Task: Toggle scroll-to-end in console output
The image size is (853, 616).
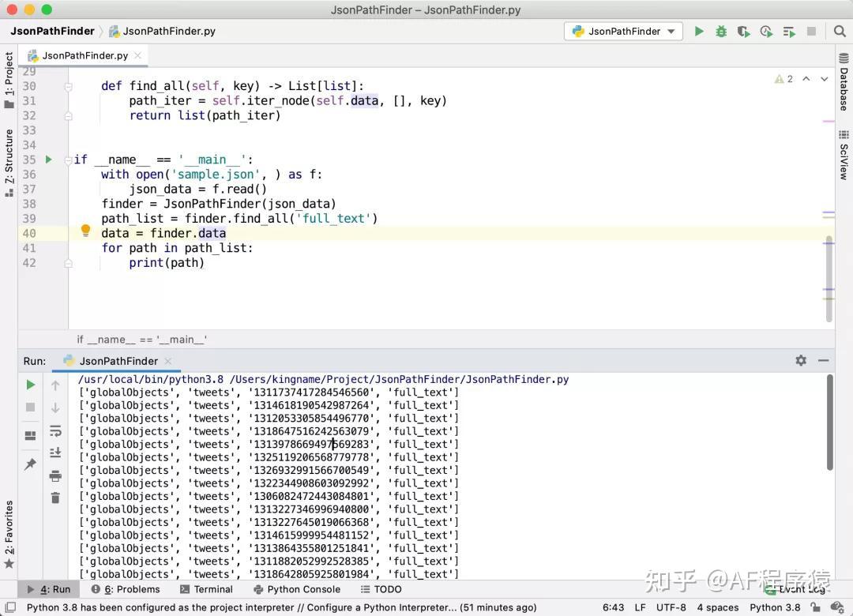Action: coord(55,452)
